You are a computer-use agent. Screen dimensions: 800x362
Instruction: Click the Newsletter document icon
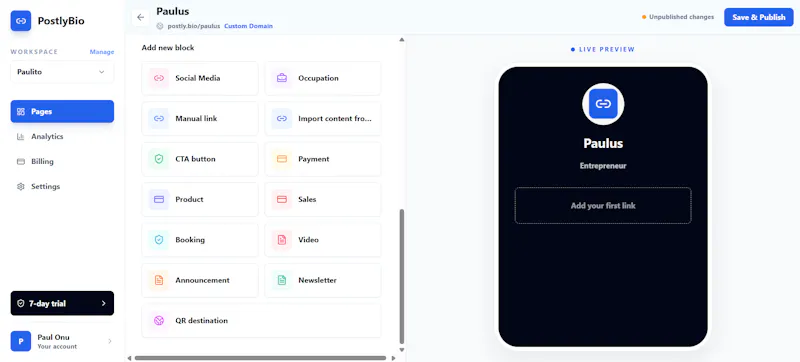click(282, 280)
